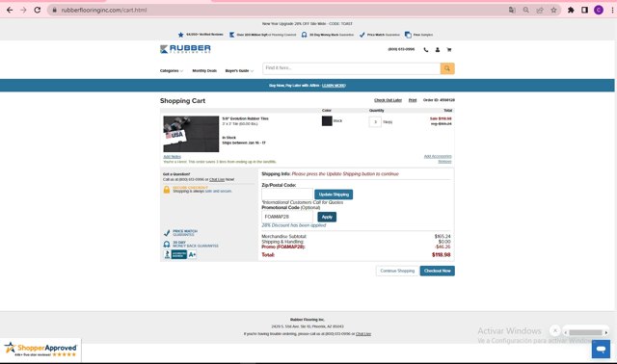Open the live chat bubble widget
Screen dimensions: 617x364
coord(601,349)
